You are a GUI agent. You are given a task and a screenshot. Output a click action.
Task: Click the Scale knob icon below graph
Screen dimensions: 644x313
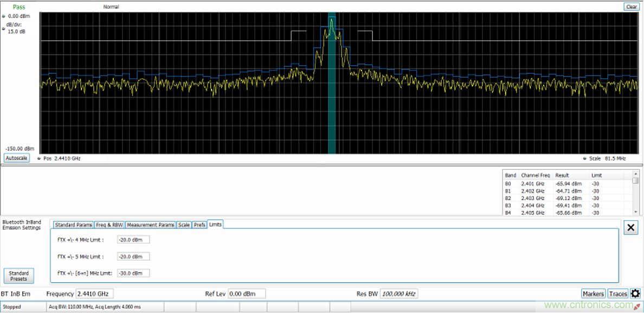pyautogui.click(x=584, y=158)
